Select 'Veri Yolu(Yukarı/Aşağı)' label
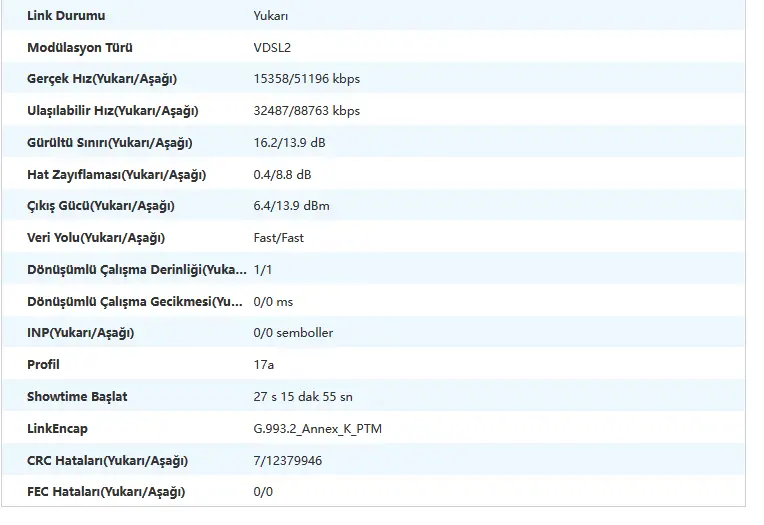Image resolution: width=764 pixels, height=525 pixels. pyautogui.click(x=96, y=238)
